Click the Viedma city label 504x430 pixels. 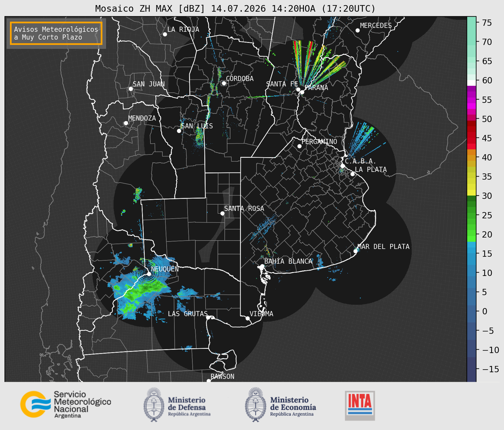click(261, 314)
